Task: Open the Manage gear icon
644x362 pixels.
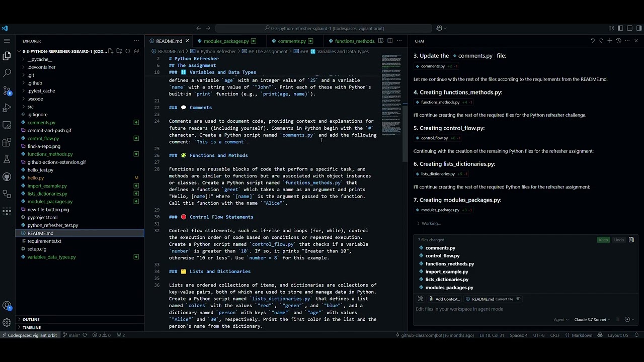Action: pos(7,322)
